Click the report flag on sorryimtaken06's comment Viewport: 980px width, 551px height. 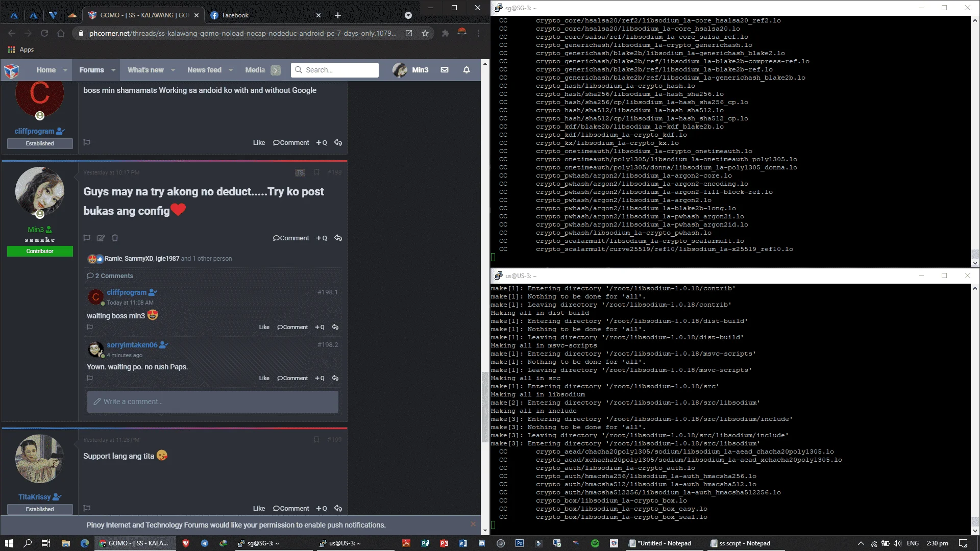click(90, 378)
